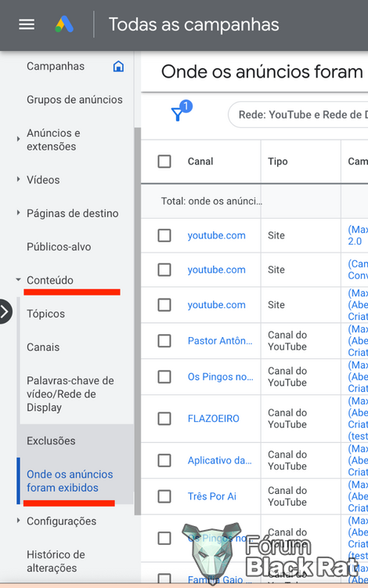Open the Três Por Ai channel link
The height and width of the screenshot is (588, 368).
click(x=212, y=496)
